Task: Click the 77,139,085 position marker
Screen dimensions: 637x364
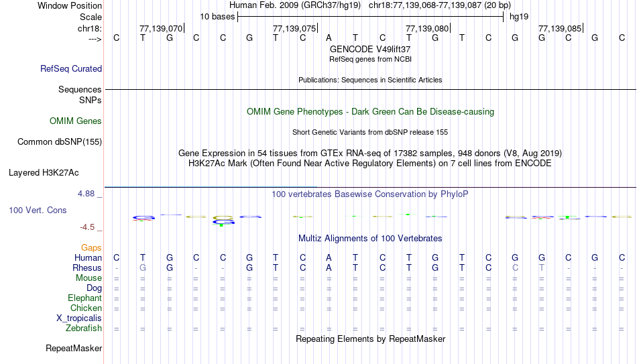Action: click(x=560, y=28)
